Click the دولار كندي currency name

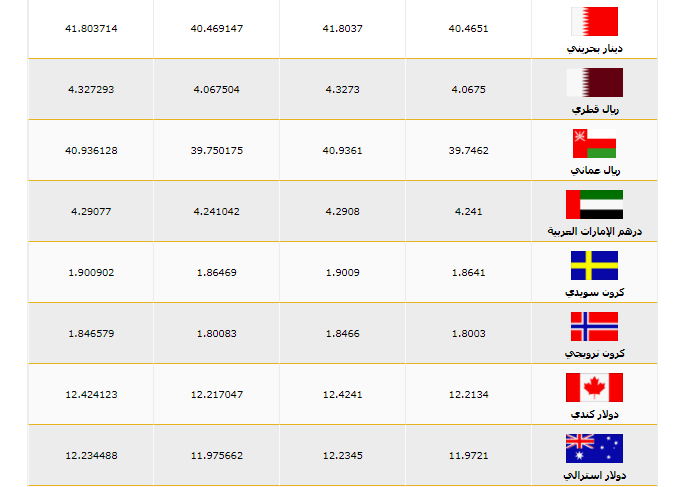click(x=594, y=414)
